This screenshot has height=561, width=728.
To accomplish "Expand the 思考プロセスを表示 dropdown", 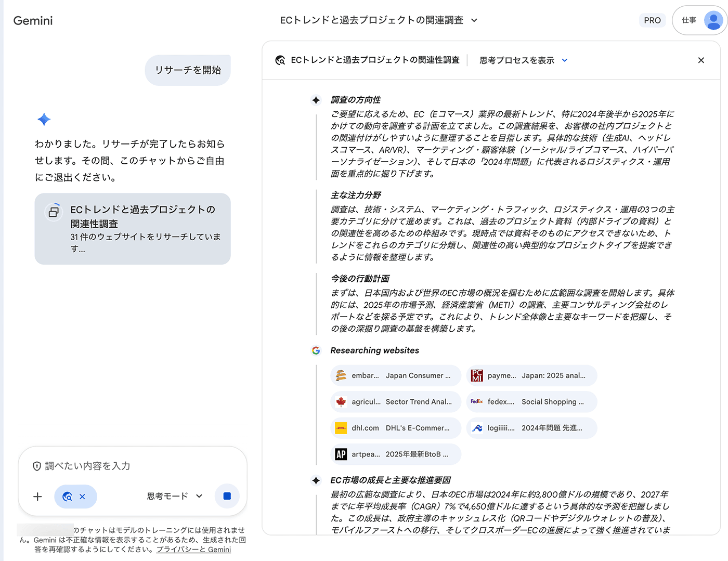I will [x=523, y=60].
